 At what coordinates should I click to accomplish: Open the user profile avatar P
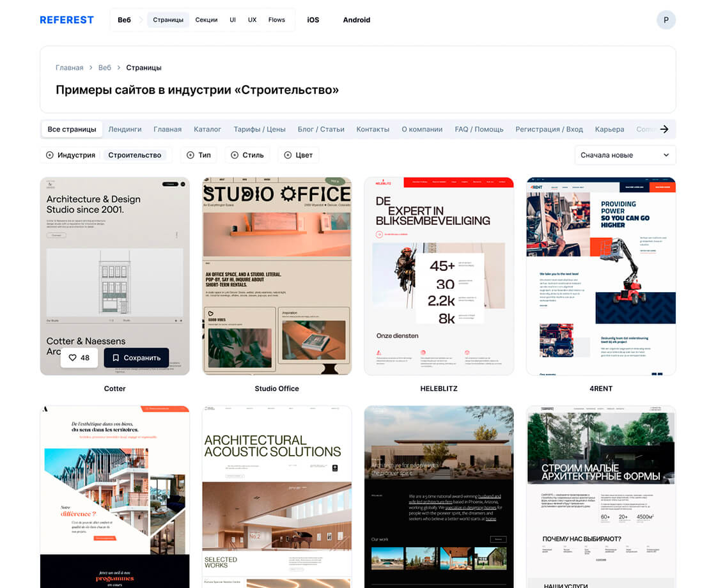click(665, 20)
